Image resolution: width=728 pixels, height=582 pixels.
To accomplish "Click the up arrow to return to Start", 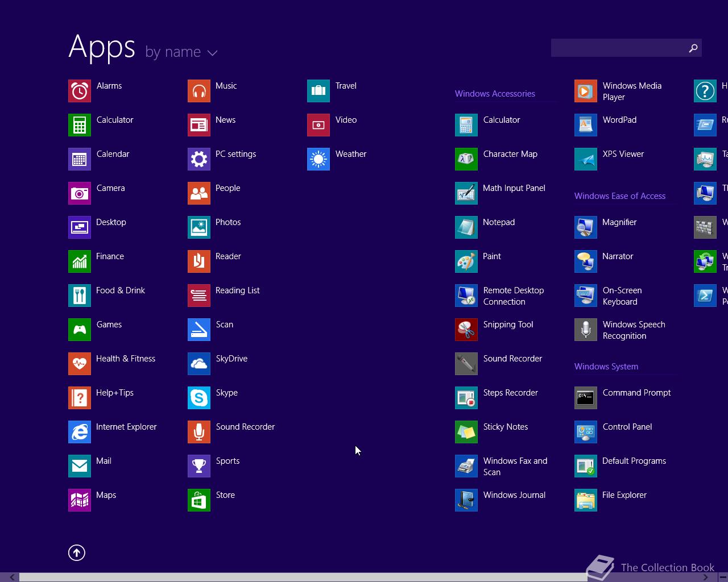I will tap(77, 552).
